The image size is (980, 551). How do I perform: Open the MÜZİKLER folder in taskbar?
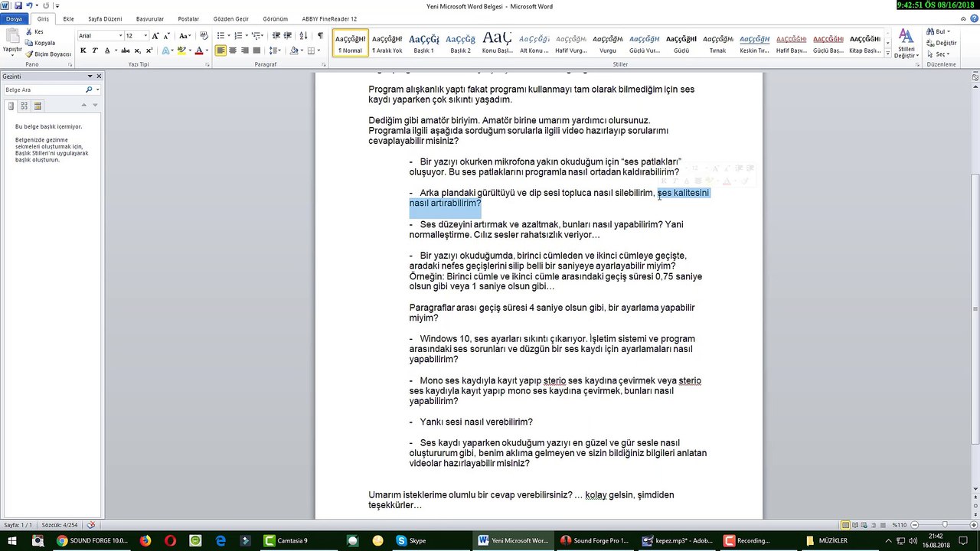[x=826, y=540]
